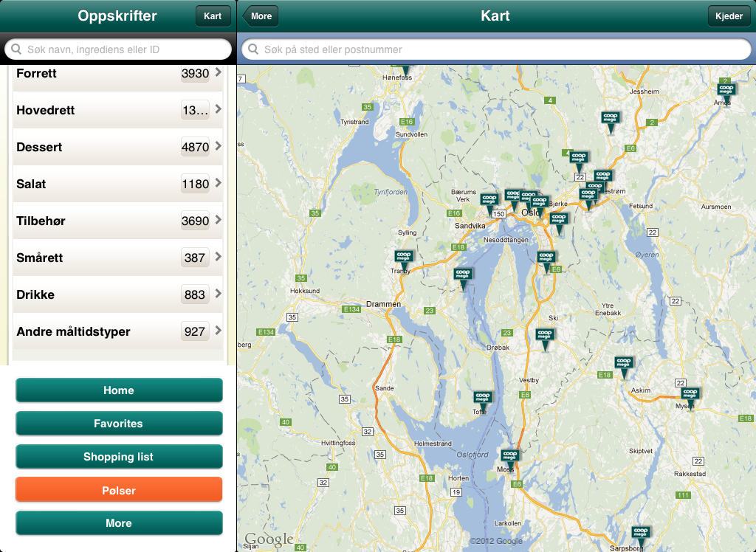The height and width of the screenshot is (552, 756).
Task: Focus the place or postal code search field
Action: 495,49
